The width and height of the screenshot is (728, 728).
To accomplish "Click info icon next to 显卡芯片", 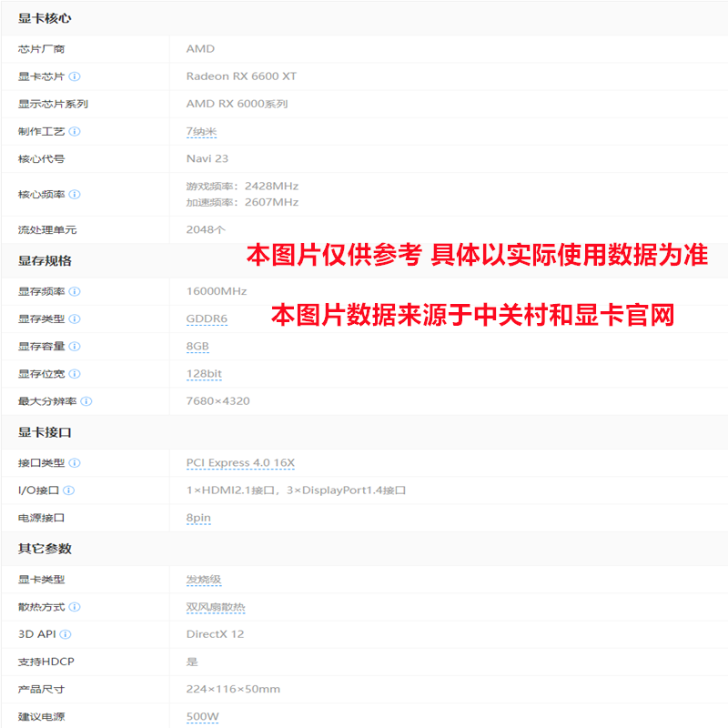I will [75, 76].
